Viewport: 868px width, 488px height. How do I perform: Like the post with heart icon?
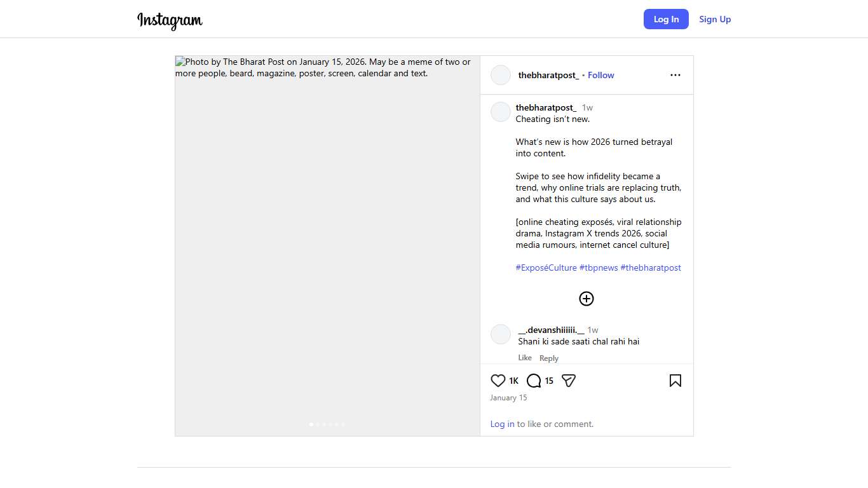point(498,381)
